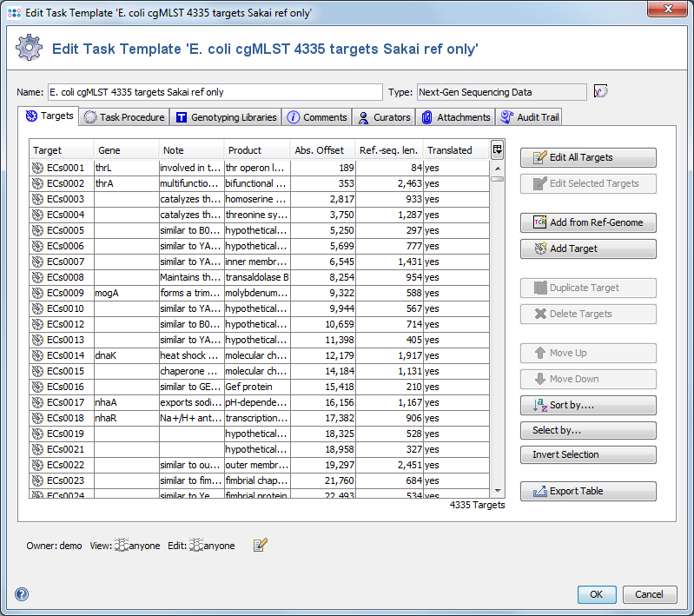Click the edit permissions pencil icon
This screenshot has width=694, height=616.
[261, 546]
